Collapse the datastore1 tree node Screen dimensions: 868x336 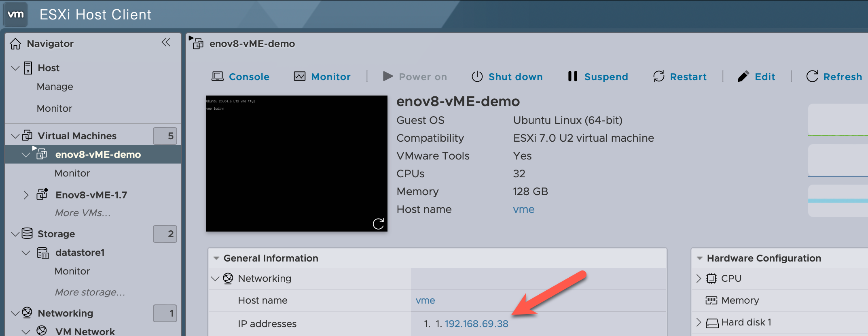[x=26, y=253]
